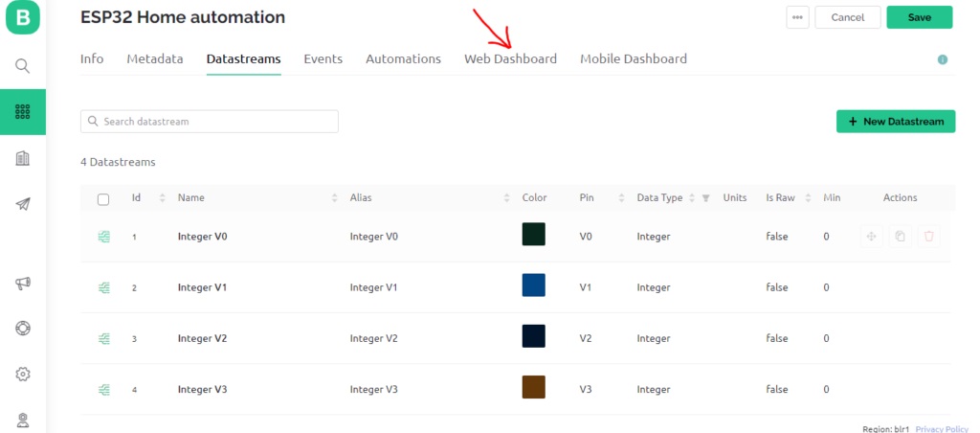Screen dimensions: 980x433
Task: Click the Integer V3 brown color swatch
Action: point(534,387)
